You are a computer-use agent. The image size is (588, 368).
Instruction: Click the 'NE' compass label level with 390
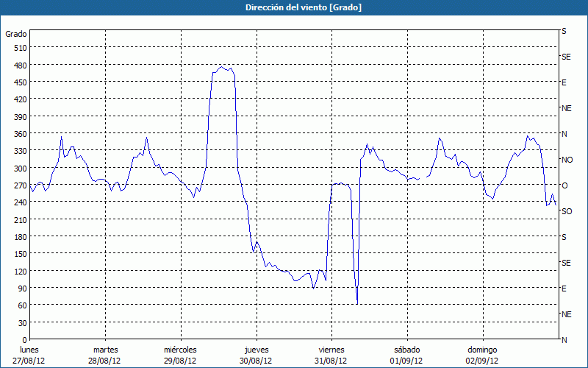point(566,108)
